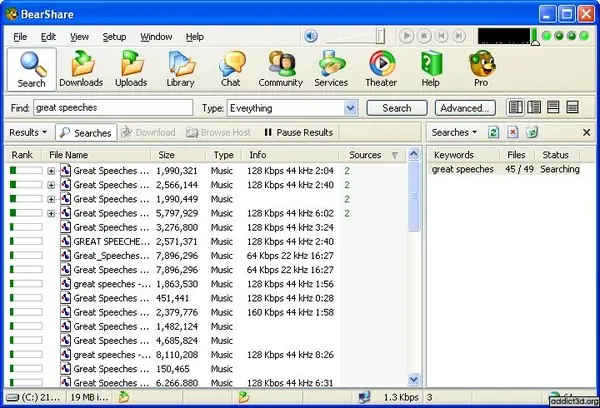
Task: Open the Help menu
Action: pos(195,37)
